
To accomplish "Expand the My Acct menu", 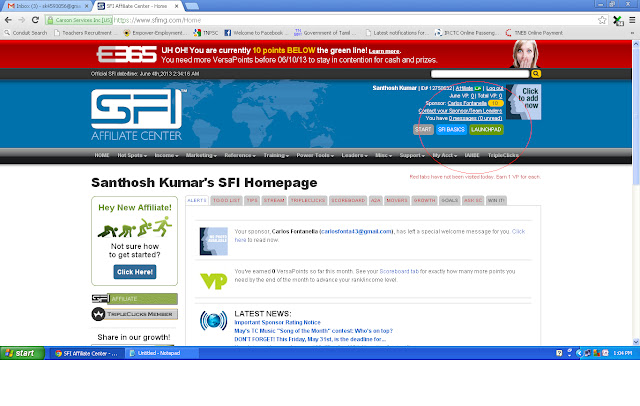I will click(444, 155).
